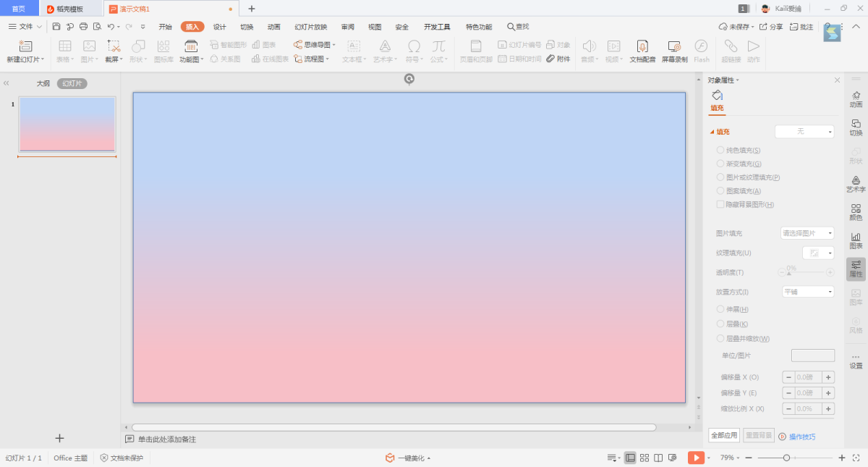Click the 新建幻灯片 new slide icon
Screen dimensions: 868x467
pyautogui.click(x=25, y=46)
